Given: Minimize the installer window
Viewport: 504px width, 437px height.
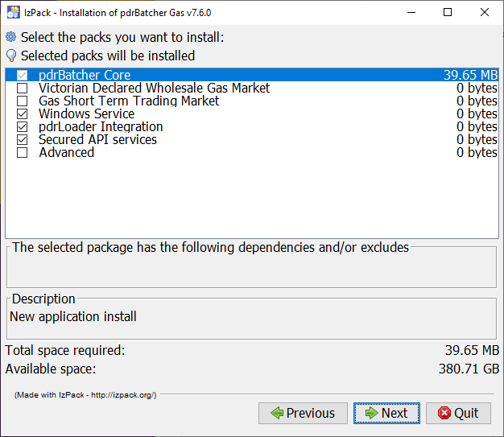Looking at the screenshot, I should pos(411,13).
